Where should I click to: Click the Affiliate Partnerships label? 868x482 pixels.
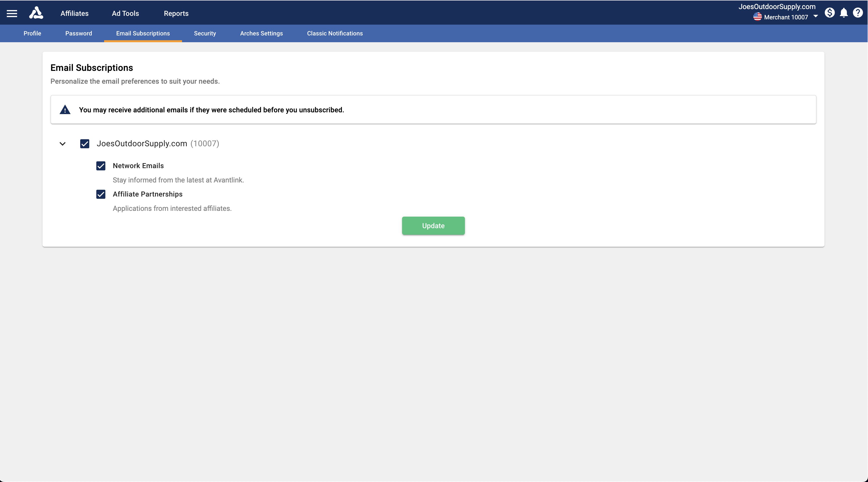click(x=148, y=194)
